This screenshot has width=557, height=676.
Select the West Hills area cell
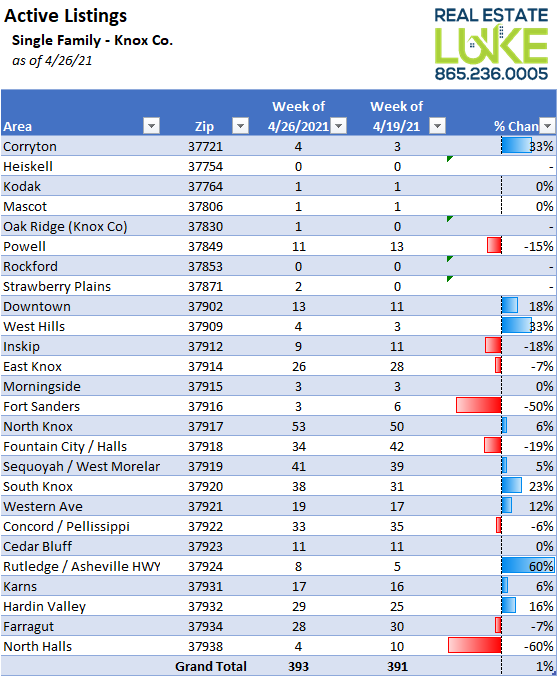pos(82,326)
